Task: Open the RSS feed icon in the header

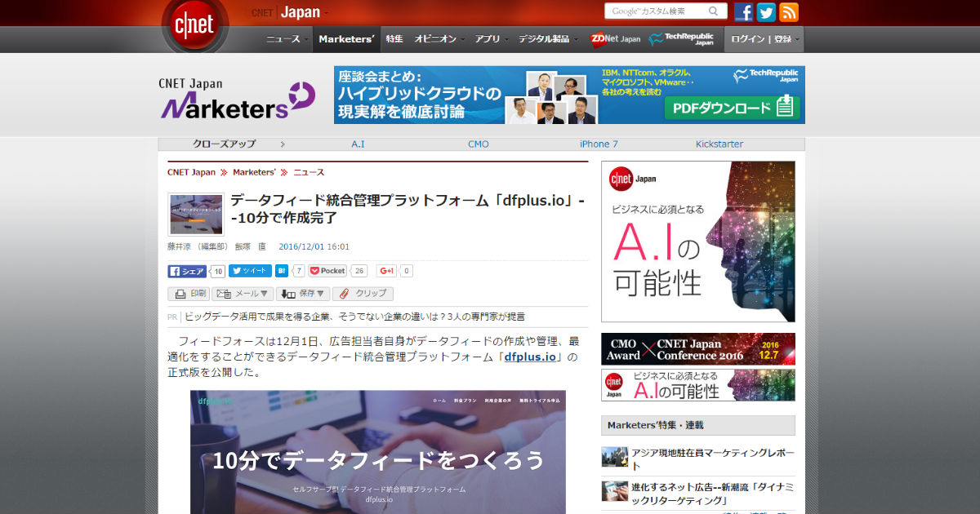Action: (789, 11)
